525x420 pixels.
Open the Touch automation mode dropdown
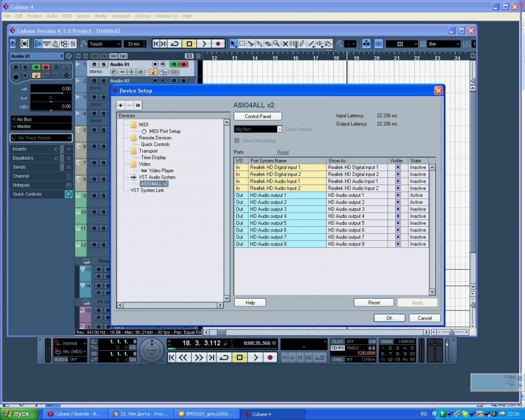[x=104, y=44]
